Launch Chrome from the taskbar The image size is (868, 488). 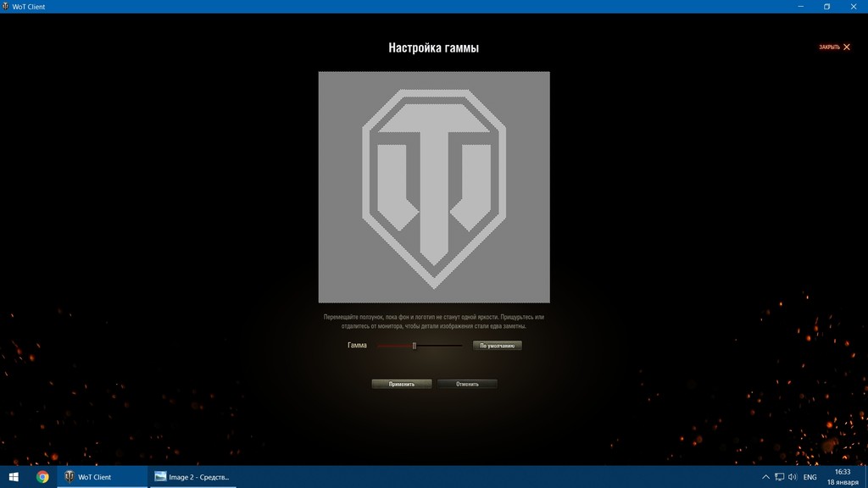coord(42,477)
